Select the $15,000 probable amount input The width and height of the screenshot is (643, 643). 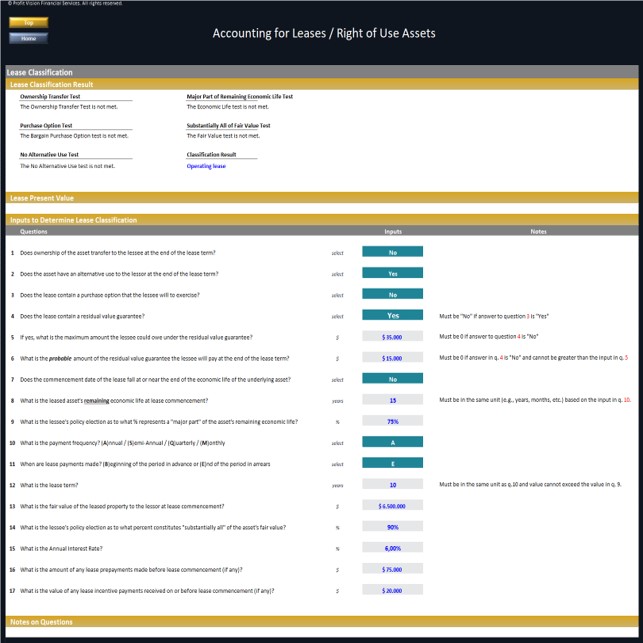(x=392, y=358)
